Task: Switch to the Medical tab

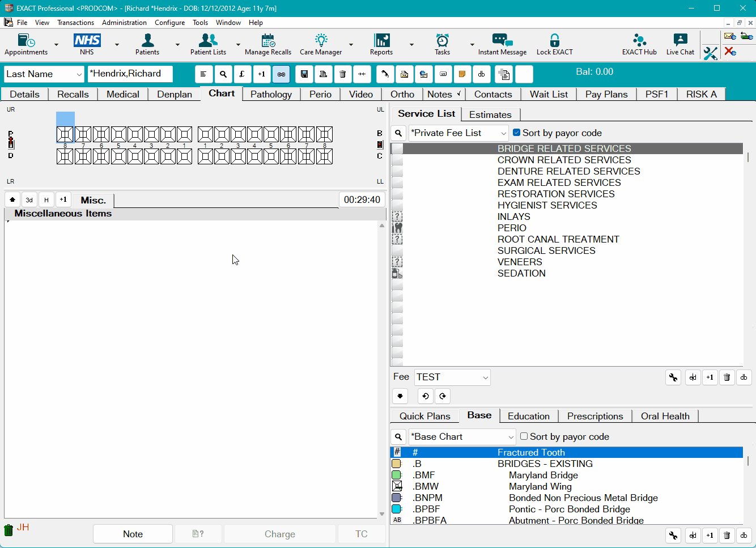Action: click(123, 94)
